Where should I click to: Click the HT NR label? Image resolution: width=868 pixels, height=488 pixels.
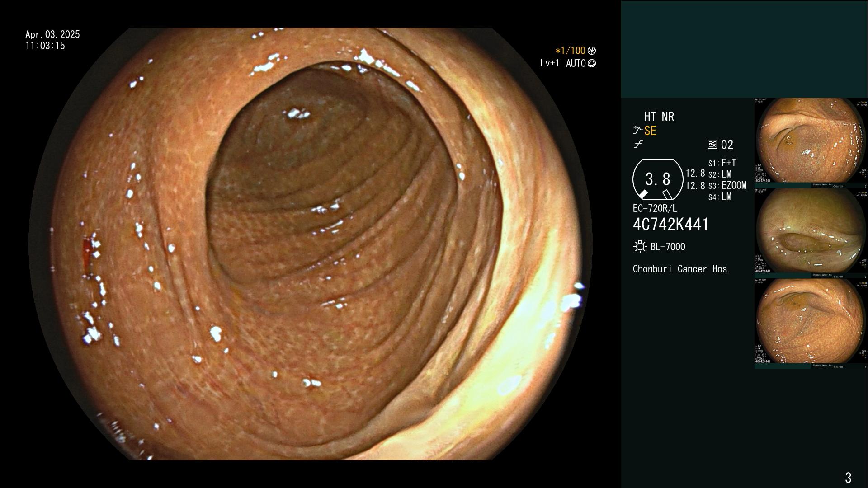coord(659,117)
